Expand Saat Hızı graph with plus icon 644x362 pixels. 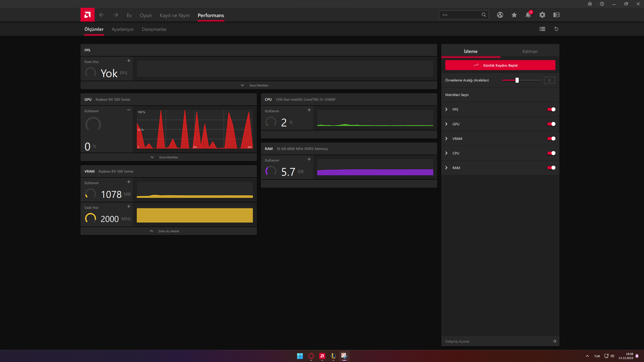(129, 206)
